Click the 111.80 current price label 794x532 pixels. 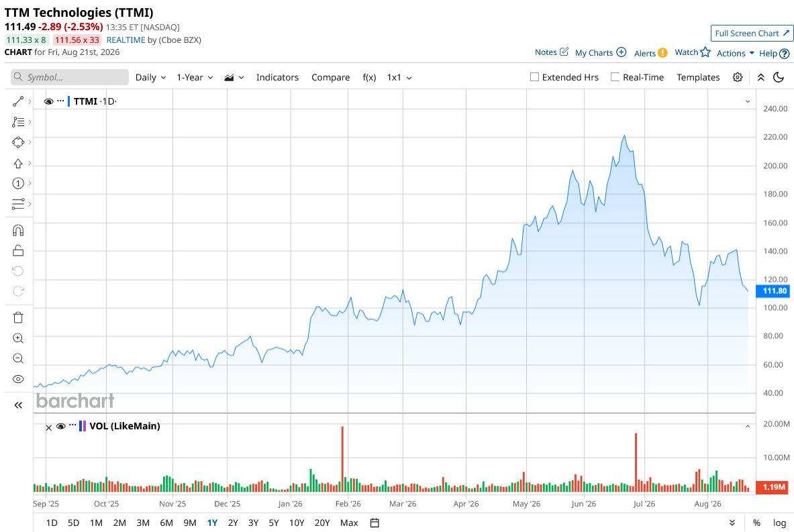[773, 290]
